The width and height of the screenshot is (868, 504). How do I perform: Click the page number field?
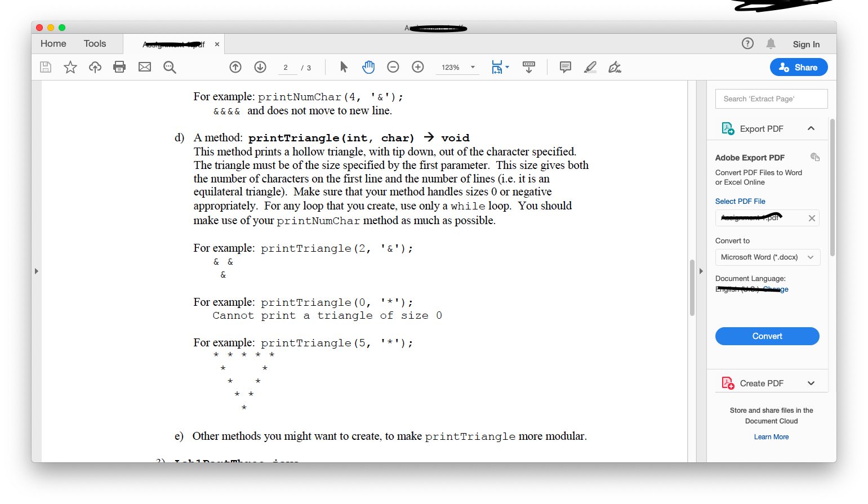tap(286, 68)
